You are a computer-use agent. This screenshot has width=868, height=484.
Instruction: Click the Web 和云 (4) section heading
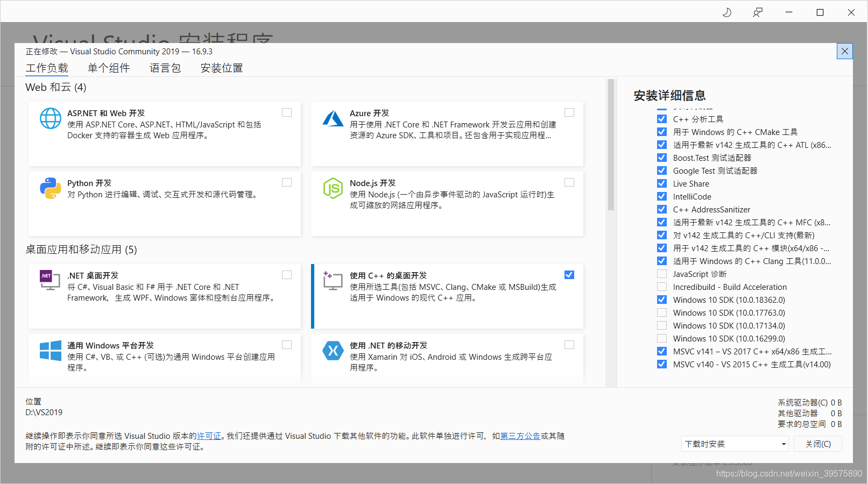click(56, 87)
